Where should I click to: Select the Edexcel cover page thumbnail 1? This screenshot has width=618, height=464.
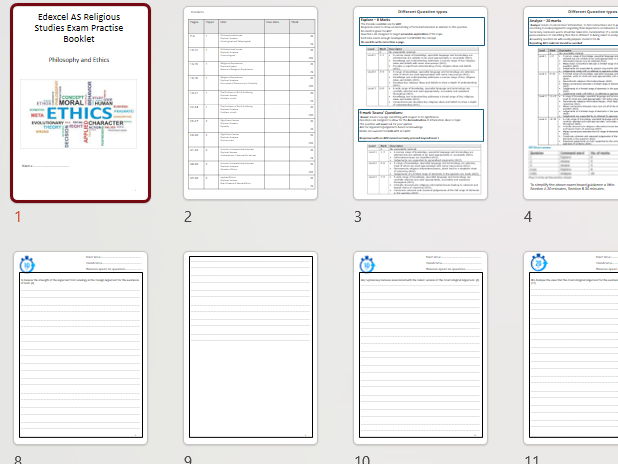[80, 103]
